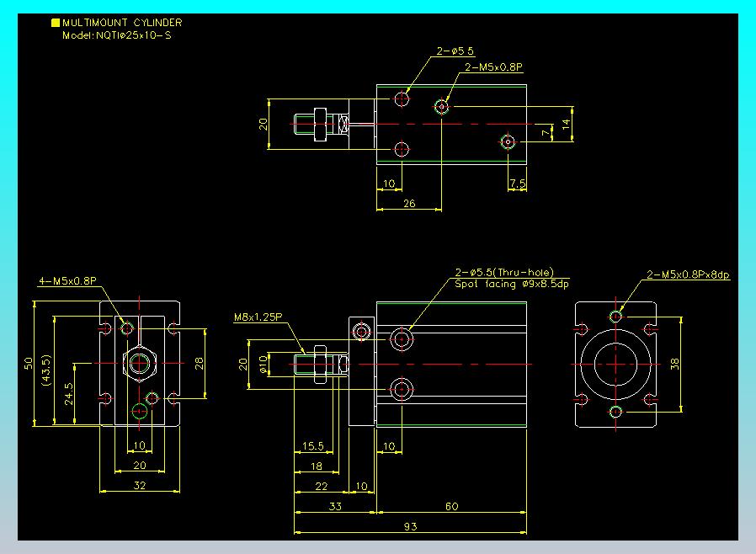Click the 7.5 dimension in top view
Image resolution: width=756 pixels, height=554 pixels.
point(518,184)
